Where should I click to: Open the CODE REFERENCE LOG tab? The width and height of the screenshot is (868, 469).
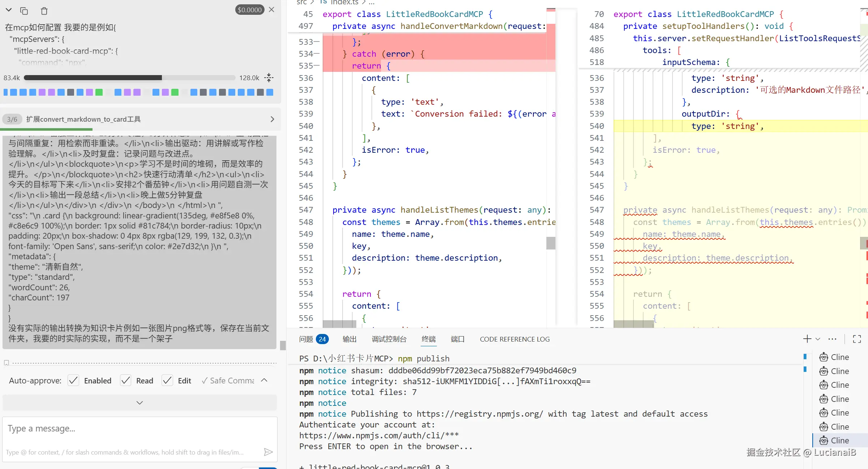[515, 339]
